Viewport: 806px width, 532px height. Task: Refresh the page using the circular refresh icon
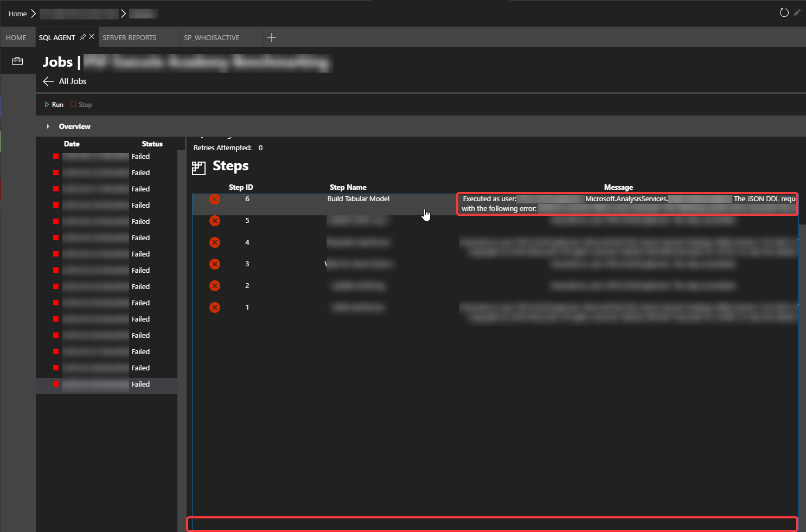784,12
